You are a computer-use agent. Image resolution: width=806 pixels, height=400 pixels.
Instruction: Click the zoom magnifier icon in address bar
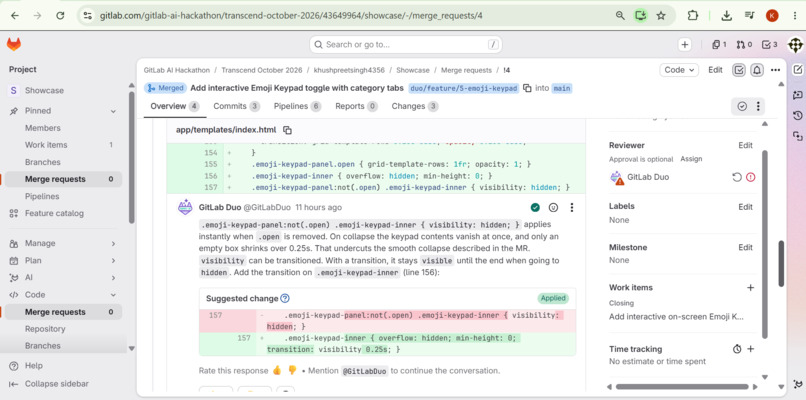[x=620, y=15]
